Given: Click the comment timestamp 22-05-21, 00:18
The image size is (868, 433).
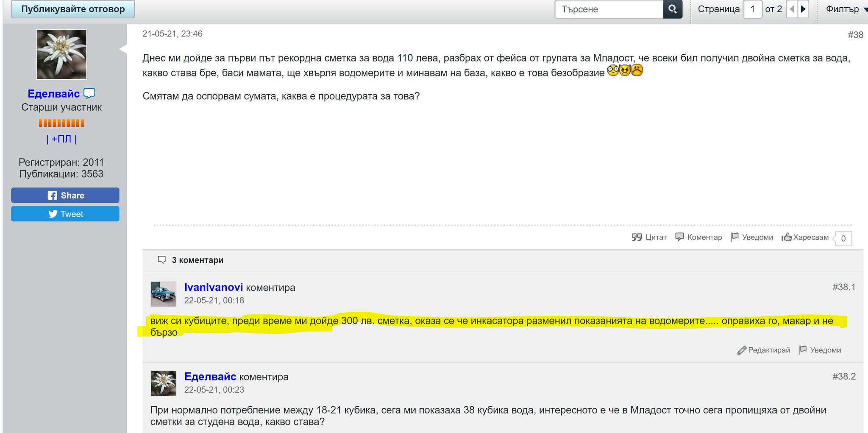Looking at the screenshot, I should 214,300.
